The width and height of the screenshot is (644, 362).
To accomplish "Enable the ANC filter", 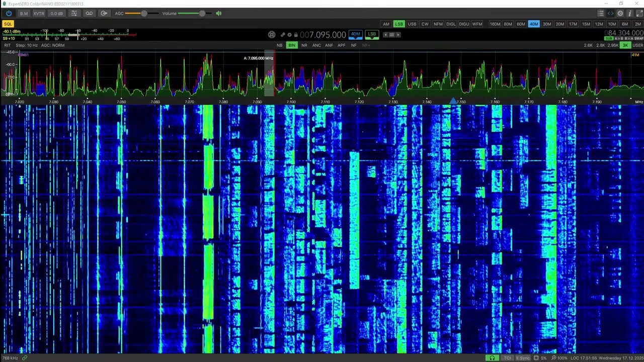I will click(316, 45).
